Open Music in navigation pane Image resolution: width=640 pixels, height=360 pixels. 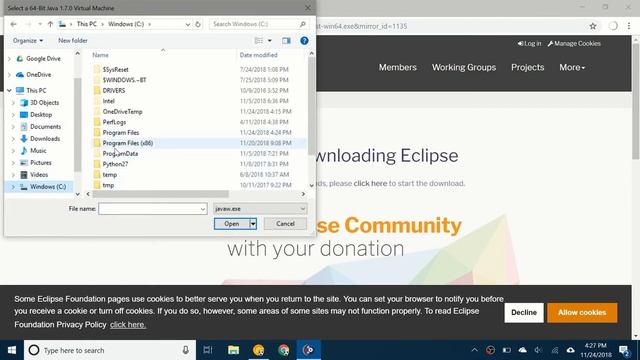click(38, 151)
